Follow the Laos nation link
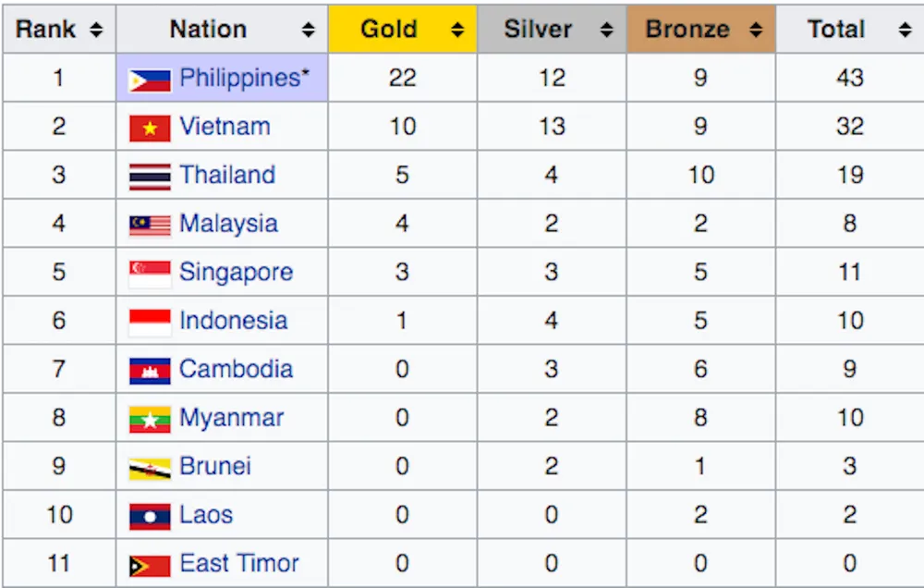This screenshot has height=588, width=924. (x=206, y=515)
